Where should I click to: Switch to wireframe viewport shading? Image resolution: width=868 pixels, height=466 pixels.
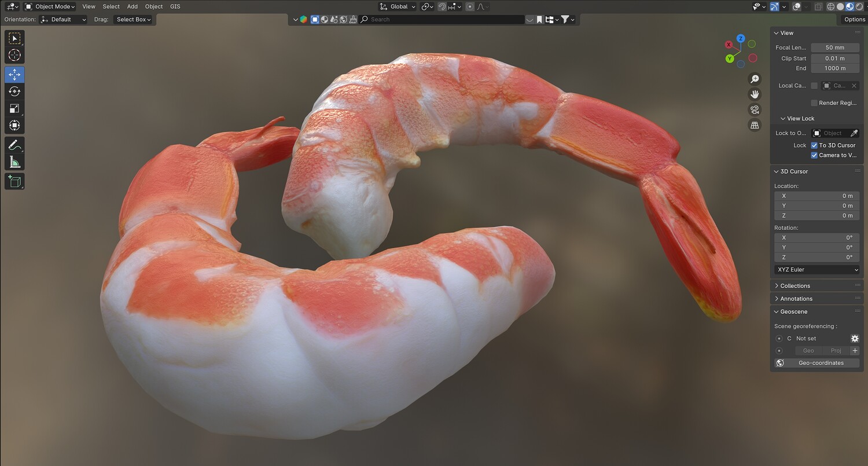click(x=831, y=6)
